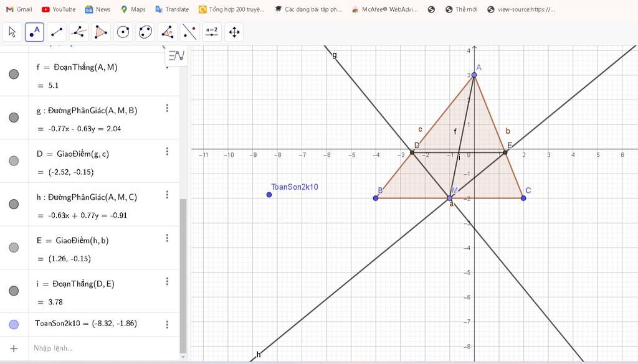This screenshot has width=638, height=364.
Task: Click the equation -0.63x + 0.77y = -0.91
Action: coord(87,215)
